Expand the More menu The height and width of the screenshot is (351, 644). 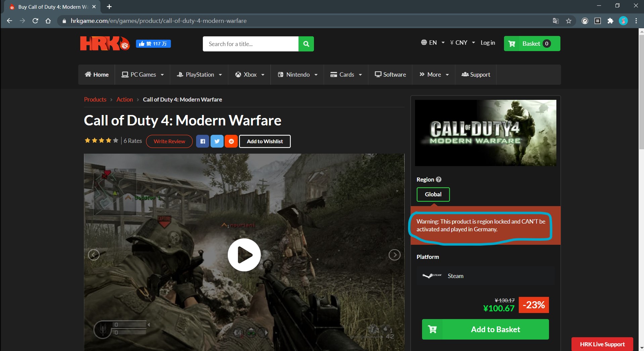pyautogui.click(x=434, y=75)
